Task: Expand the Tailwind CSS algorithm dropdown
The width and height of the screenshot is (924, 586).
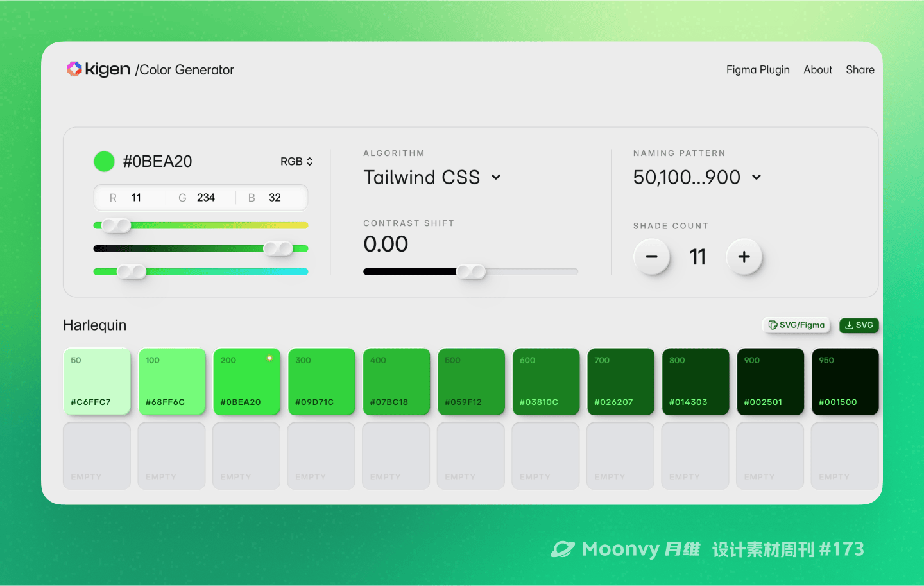Action: (432, 177)
